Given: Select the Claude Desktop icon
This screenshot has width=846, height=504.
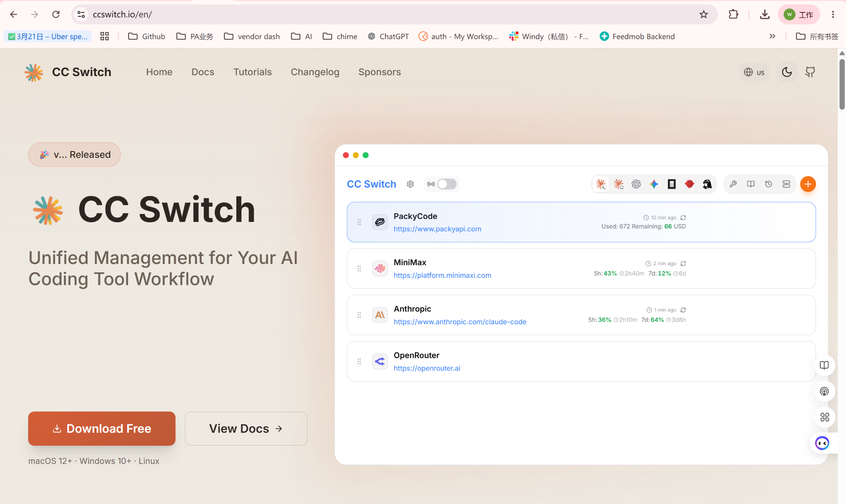Looking at the screenshot, I should 618,184.
